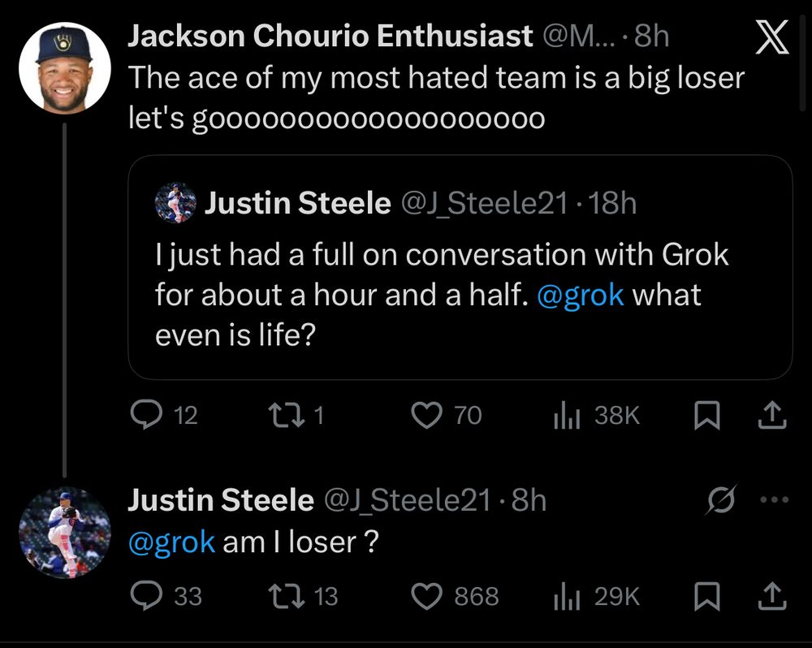Open Justin Steele's profile avatar in the reply
The height and width of the screenshot is (648, 812).
click(x=64, y=532)
